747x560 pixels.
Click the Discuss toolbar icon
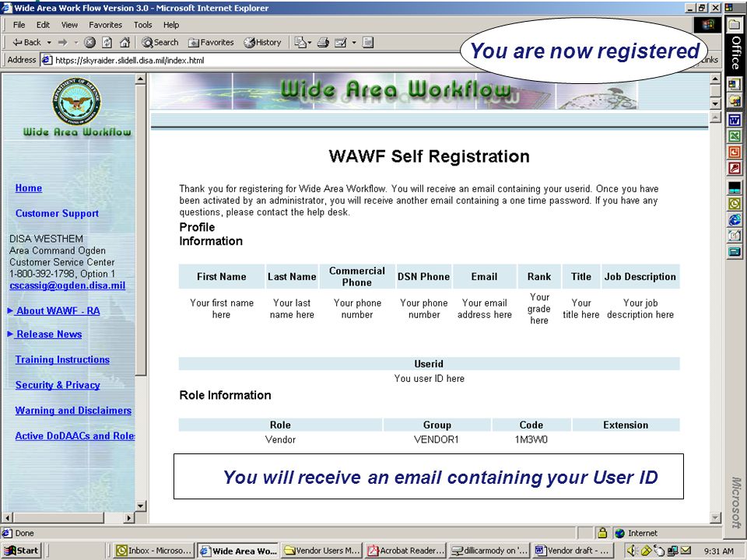pos(368,42)
